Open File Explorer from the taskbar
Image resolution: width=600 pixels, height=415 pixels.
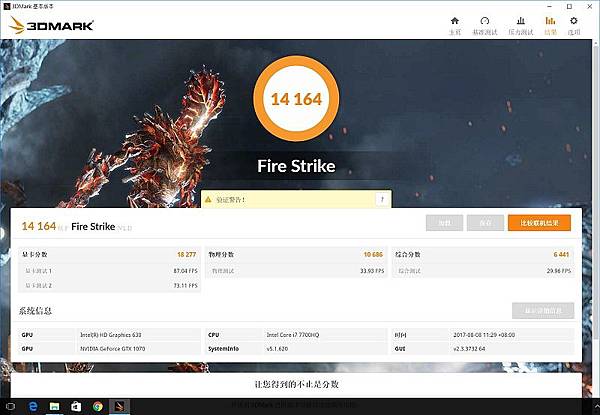pos(54,406)
